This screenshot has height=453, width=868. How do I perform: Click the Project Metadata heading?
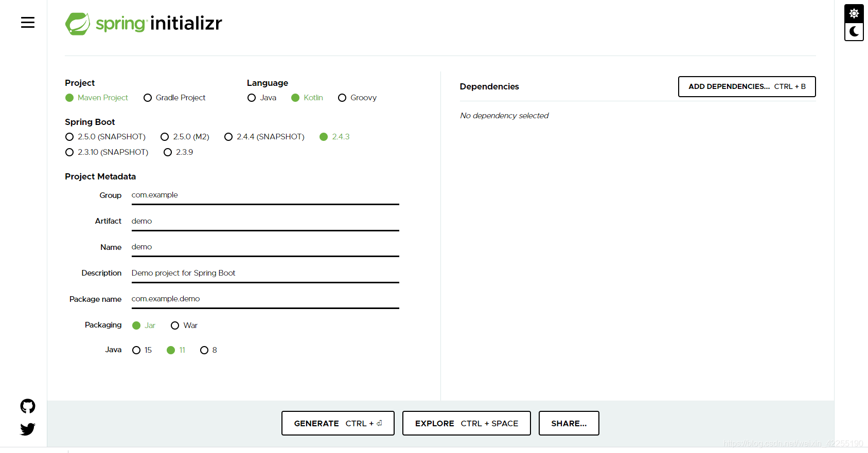point(100,176)
